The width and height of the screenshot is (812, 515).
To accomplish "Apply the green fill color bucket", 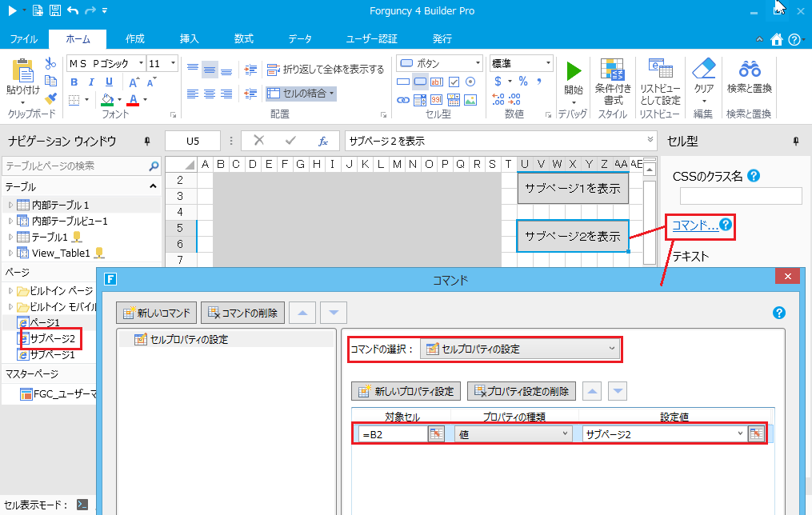I will pos(107,99).
